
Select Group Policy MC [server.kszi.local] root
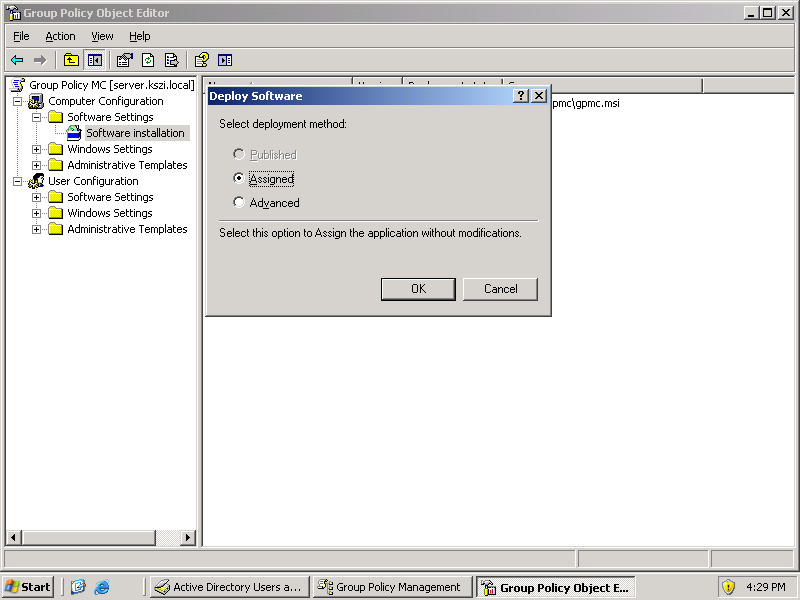pyautogui.click(x=112, y=85)
